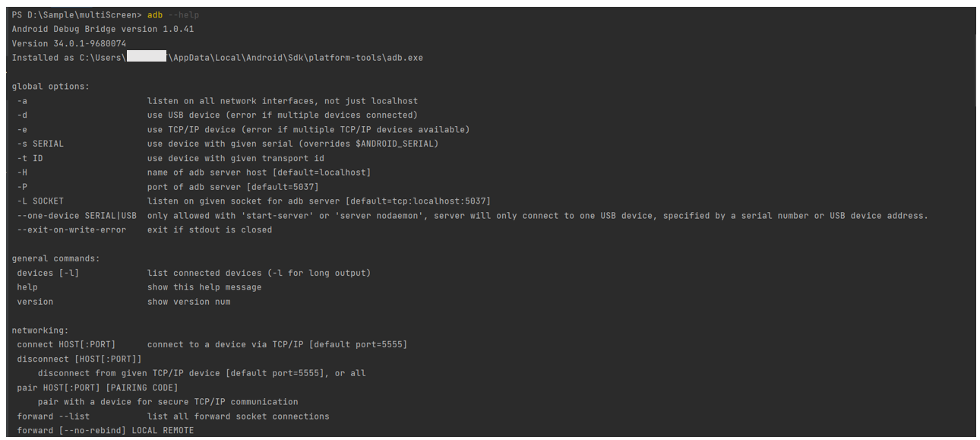The height and width of the screenshot is (440, 980).
Task: Click the '-L SOCKET' option
Action: (x=41, y=201)
